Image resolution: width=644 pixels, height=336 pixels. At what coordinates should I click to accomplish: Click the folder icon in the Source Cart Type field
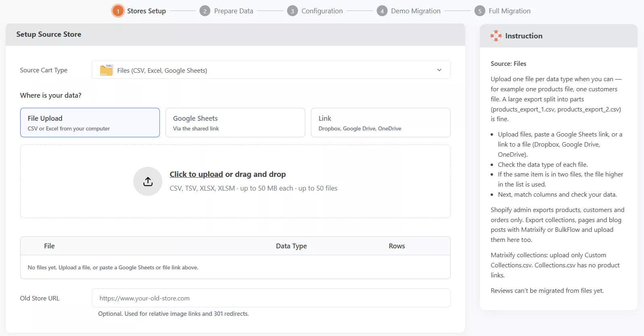click(107, 70)
